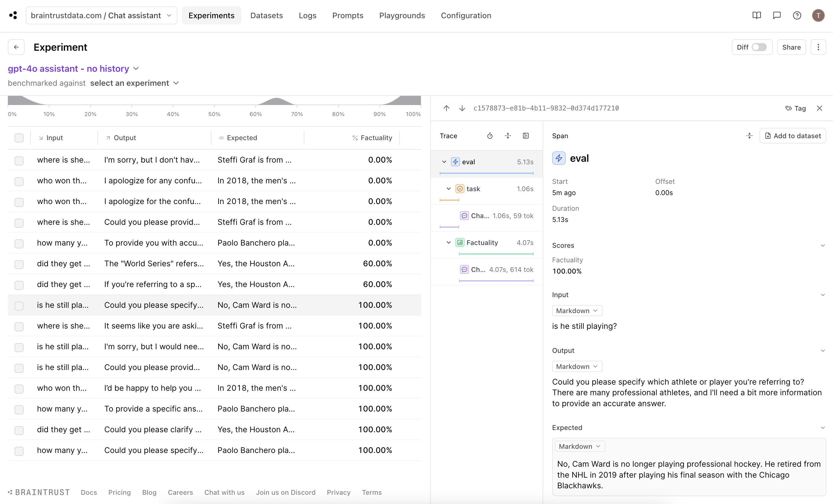Open the three-dot menu next to Share
This screenshot has width=833, height=504.
click(818, 47)
